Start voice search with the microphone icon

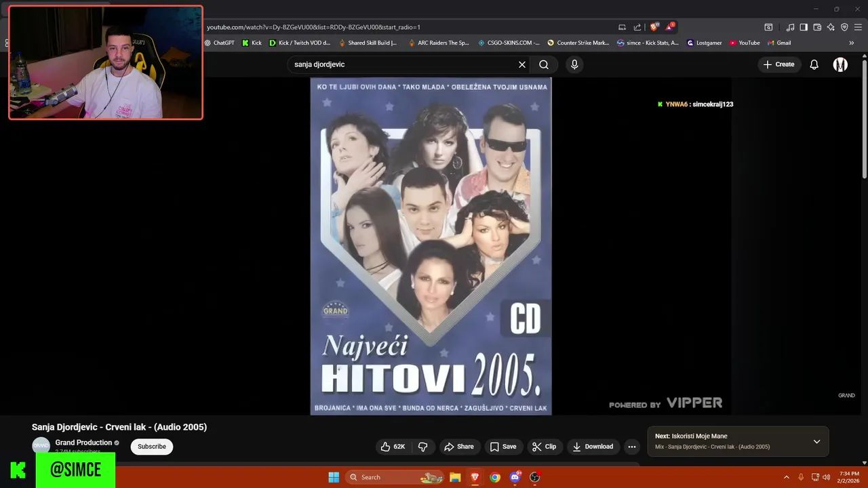(574, 64)
